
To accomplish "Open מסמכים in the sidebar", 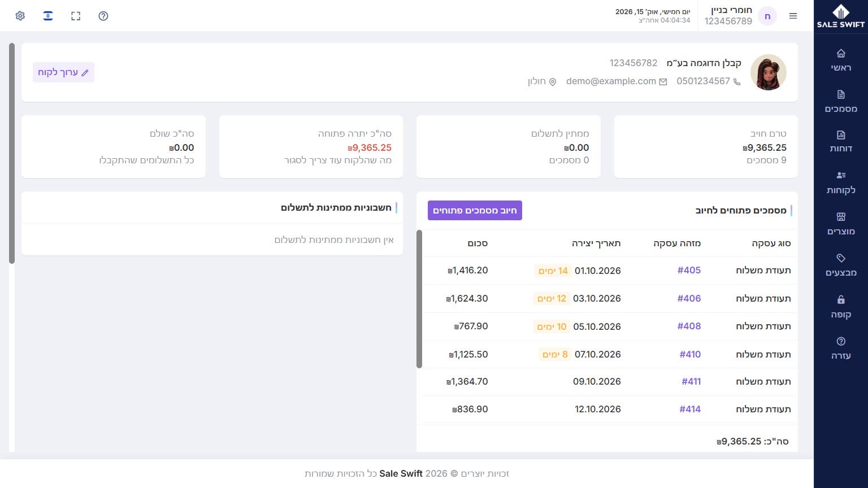I will coord(841,101).
